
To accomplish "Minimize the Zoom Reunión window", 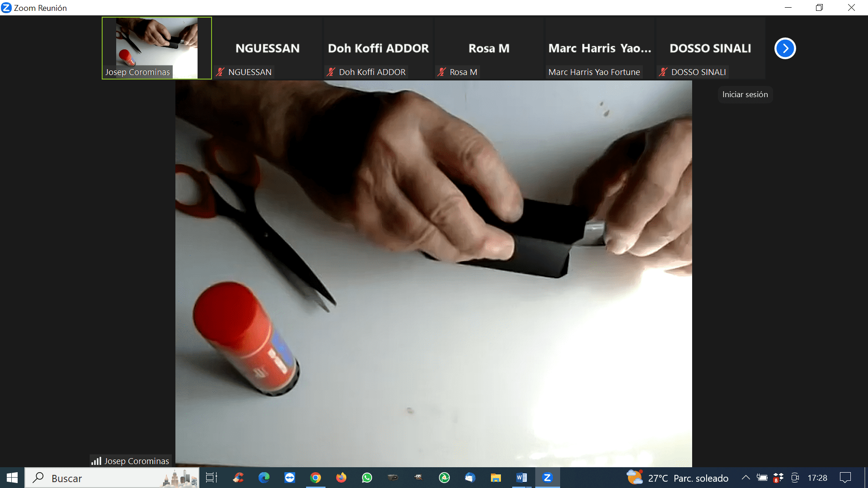I will 788,8.
